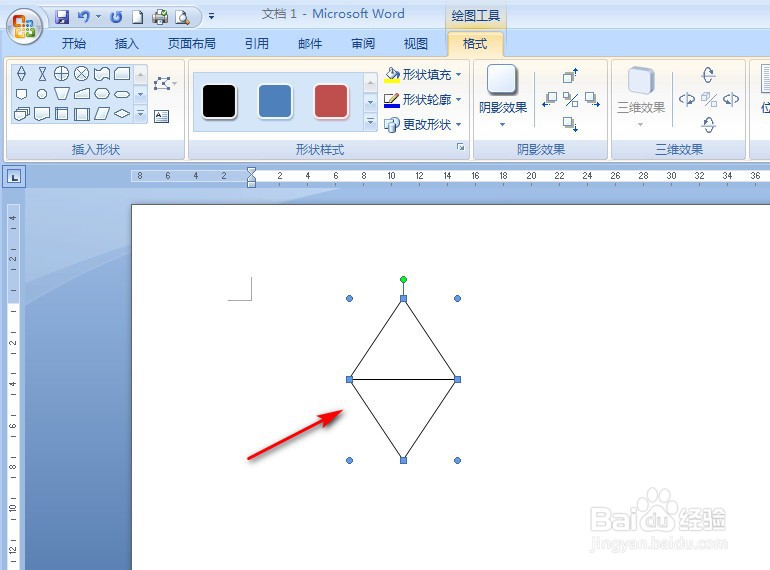Screen dimensions: 770x570
Task: Nudge shadow up
Action: 570,75
